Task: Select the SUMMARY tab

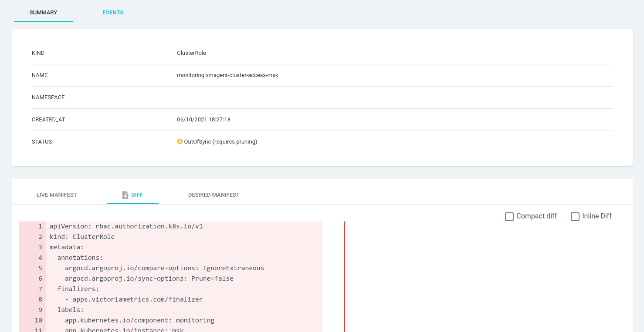Action: pos(43,12)
